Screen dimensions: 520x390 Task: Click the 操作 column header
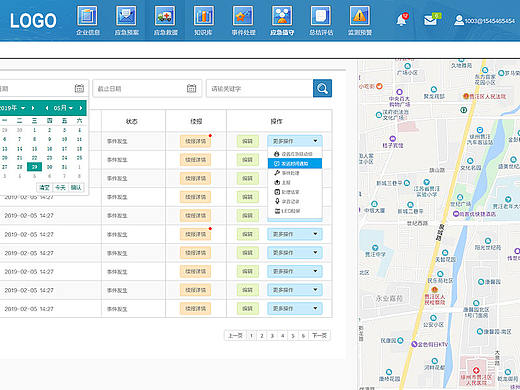coord(276,121)
